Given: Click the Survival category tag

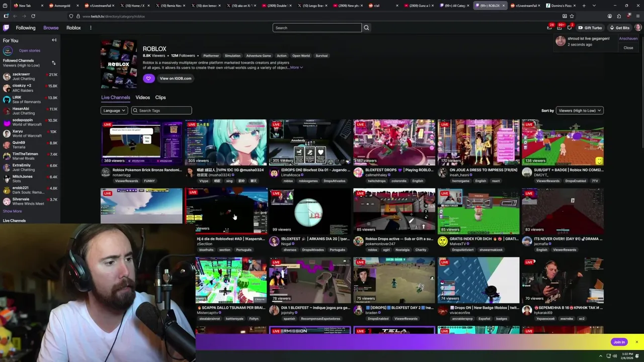Looking at the screenshot, I should [321, 56].
